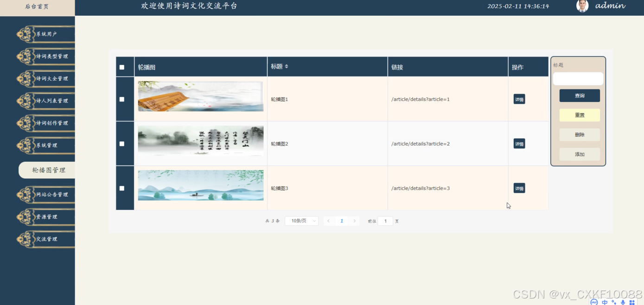Focus the go-to page number input

coord(385,221)
